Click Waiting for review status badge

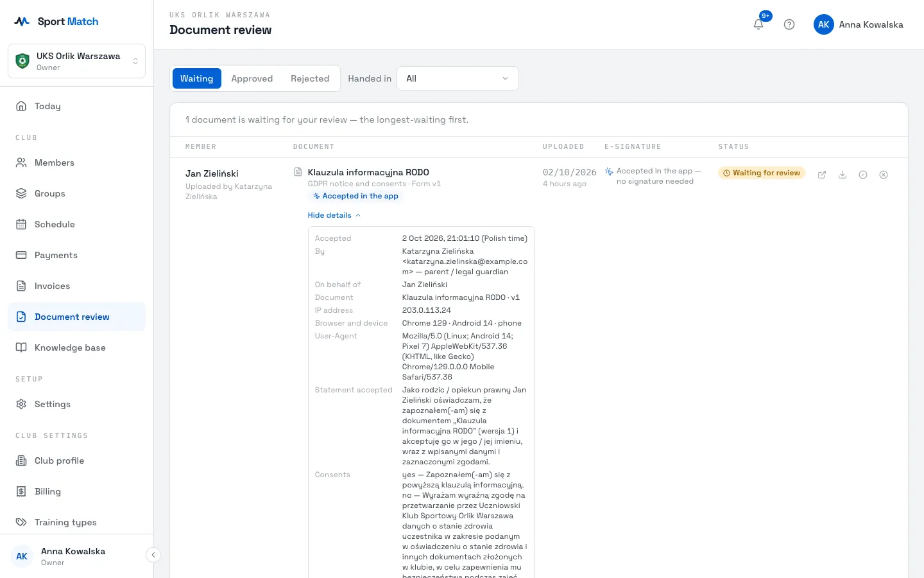coord(761,173)
